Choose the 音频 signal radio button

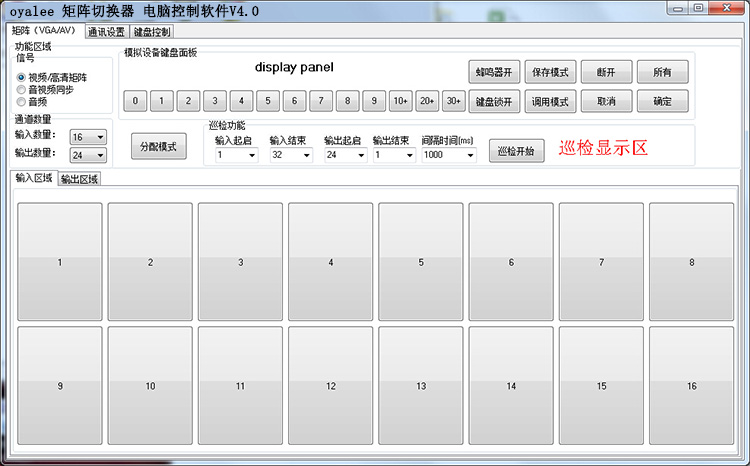[x=21, y=101]
